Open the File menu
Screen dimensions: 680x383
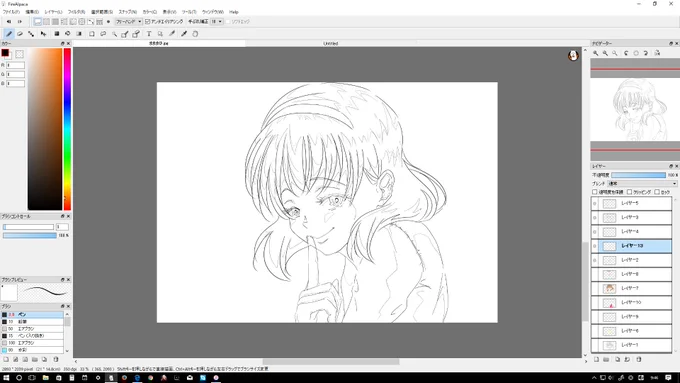pyautogui.click(x=11, y=12)
